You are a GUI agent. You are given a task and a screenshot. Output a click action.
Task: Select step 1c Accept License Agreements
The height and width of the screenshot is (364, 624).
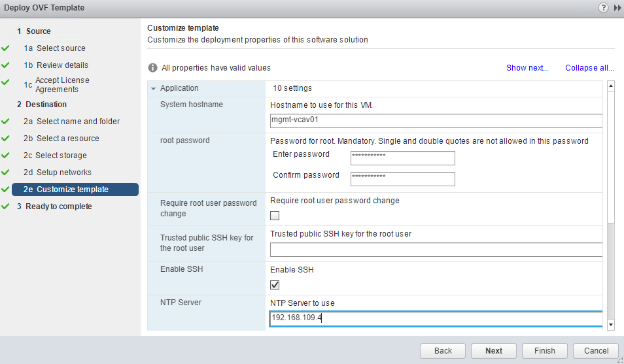pyautogui.click(x=61, y=85)
